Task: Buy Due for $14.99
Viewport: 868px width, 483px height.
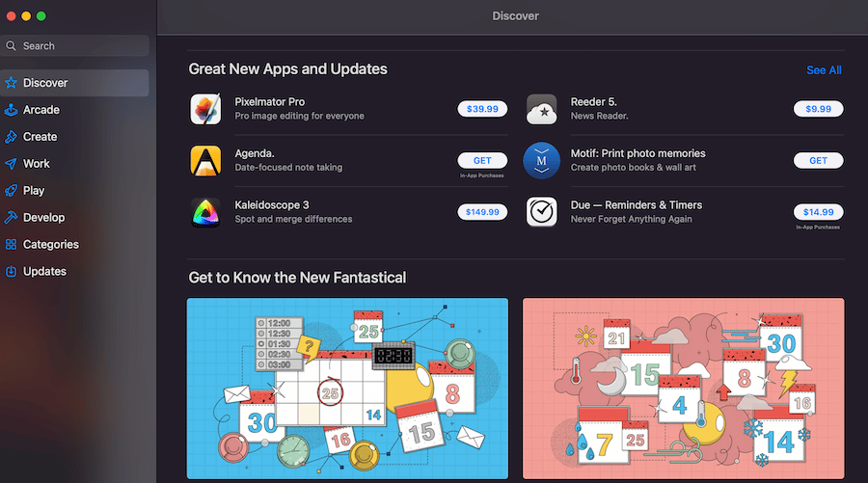Action: point(818,212)
